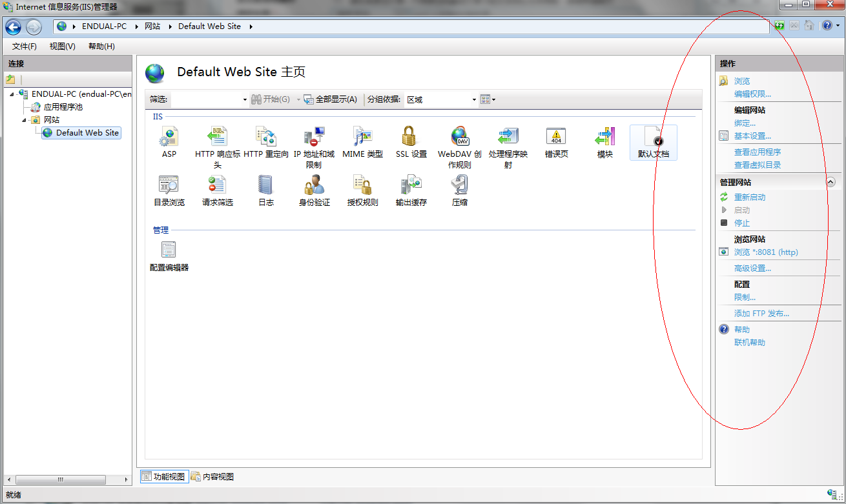
Task: Open 目录浏览 feature
Action: point(169,190)
